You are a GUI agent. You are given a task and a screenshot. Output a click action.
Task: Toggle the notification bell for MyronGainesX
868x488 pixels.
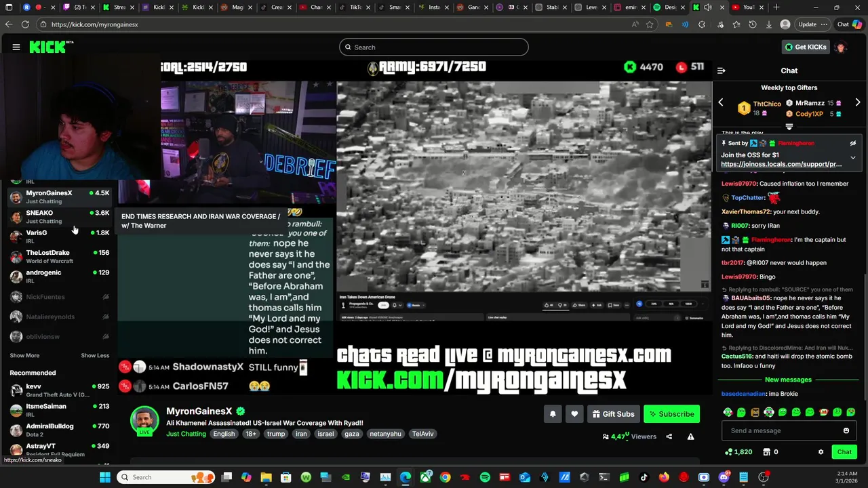point(553,414)
